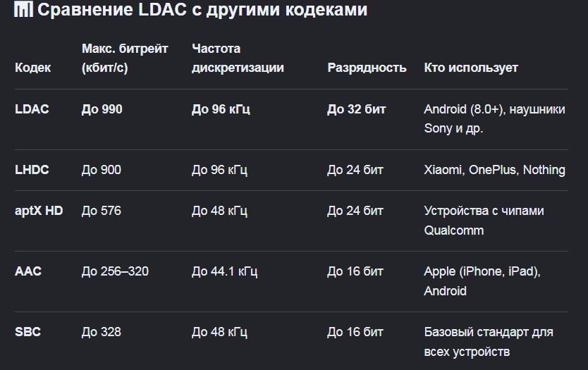Click the До 990 bitrate cell

pyautogui.click(x=102, y=109)
